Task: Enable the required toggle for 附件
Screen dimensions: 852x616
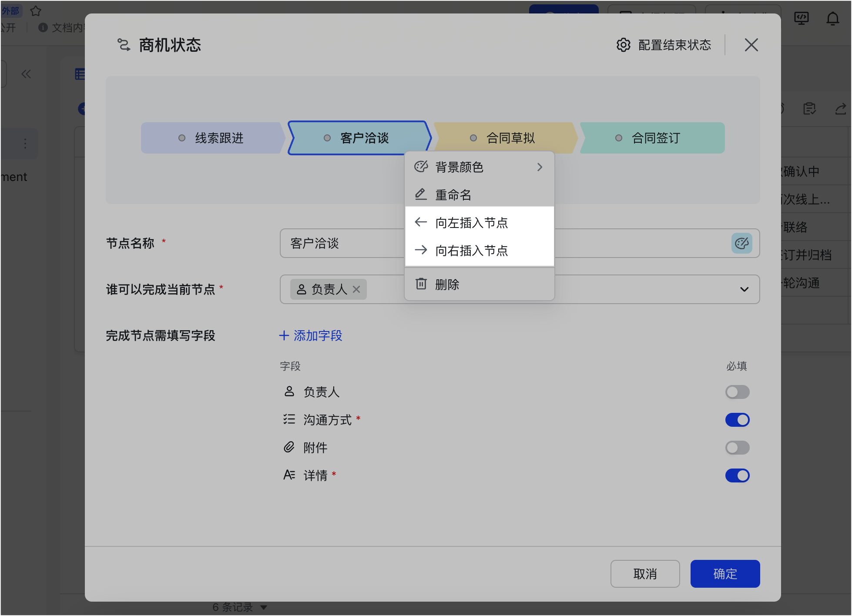Action: tap(737, 448)
